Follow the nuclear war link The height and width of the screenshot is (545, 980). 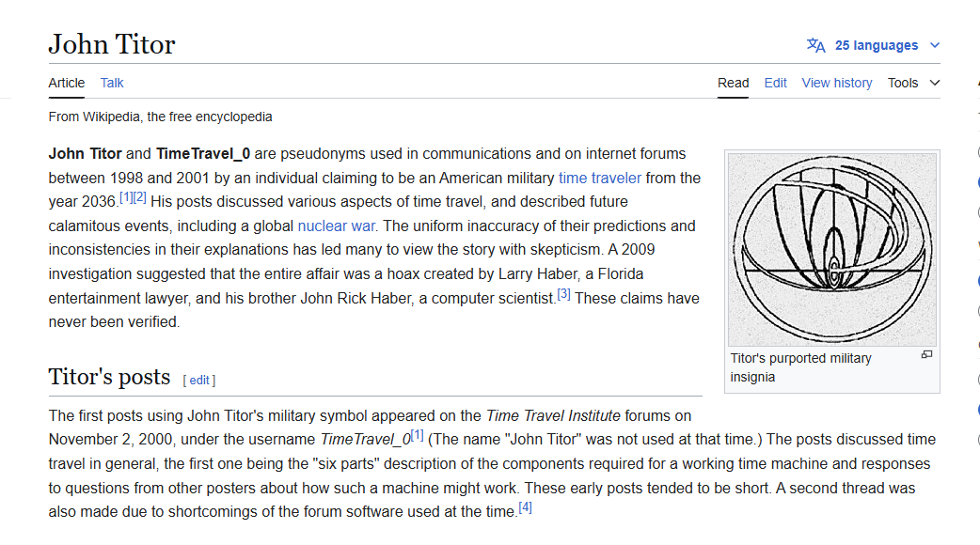click(x=337, y=226)
